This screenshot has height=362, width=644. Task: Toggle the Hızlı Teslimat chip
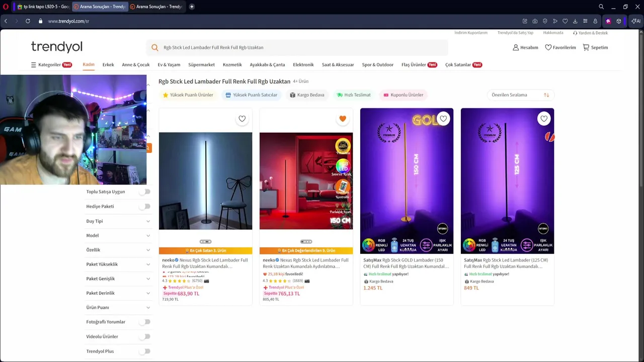coord(354,95)
